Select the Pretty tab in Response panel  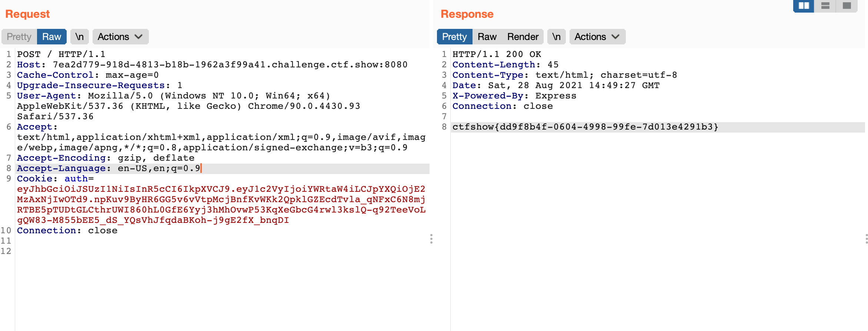[454, 37]
